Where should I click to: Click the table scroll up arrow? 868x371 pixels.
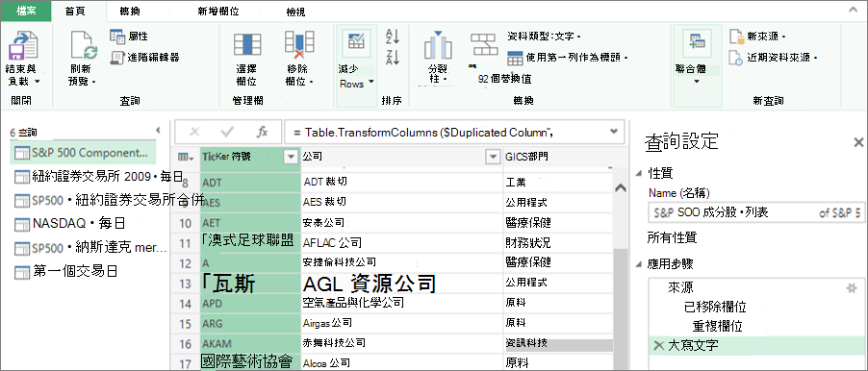(x=620, y=187)
